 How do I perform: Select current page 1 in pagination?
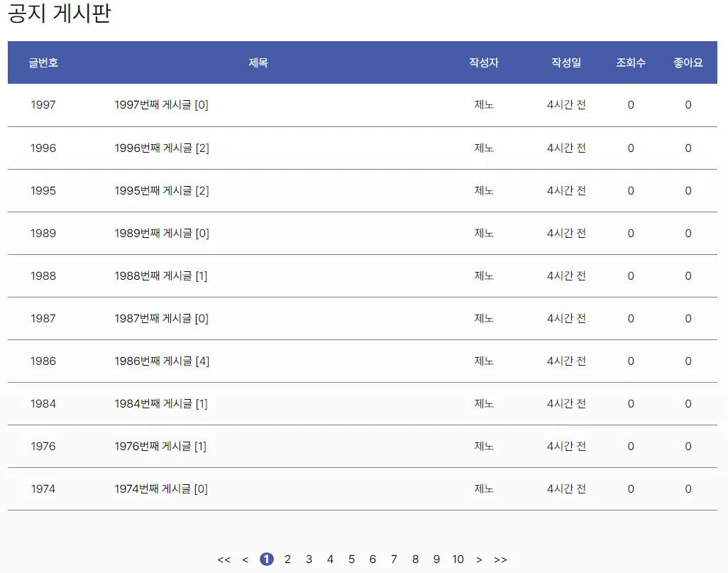(267, 559)
